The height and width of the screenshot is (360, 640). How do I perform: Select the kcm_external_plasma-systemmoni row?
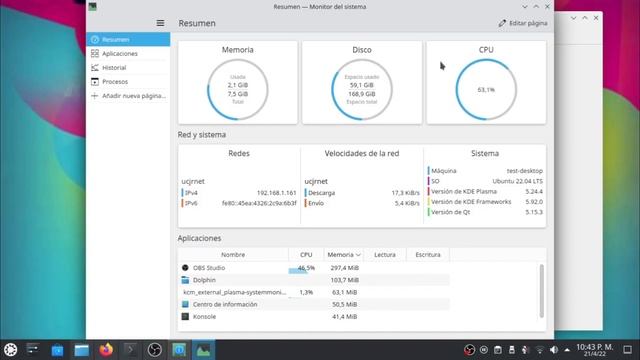(314, 292)
